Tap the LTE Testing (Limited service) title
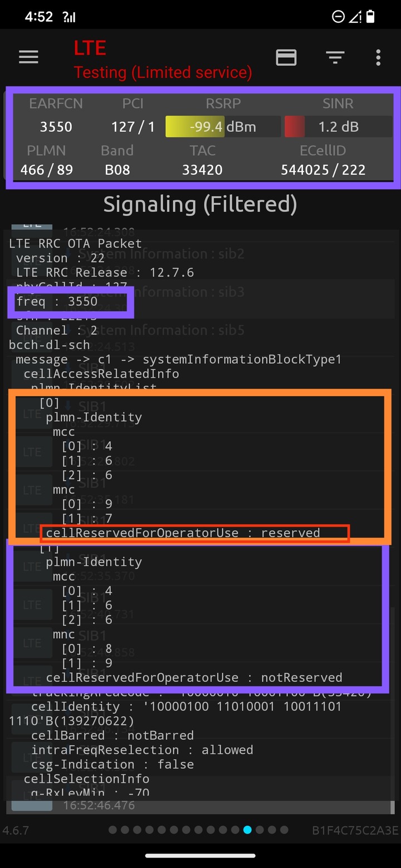This screenshot has width=401, height=868. click(163, 60)
